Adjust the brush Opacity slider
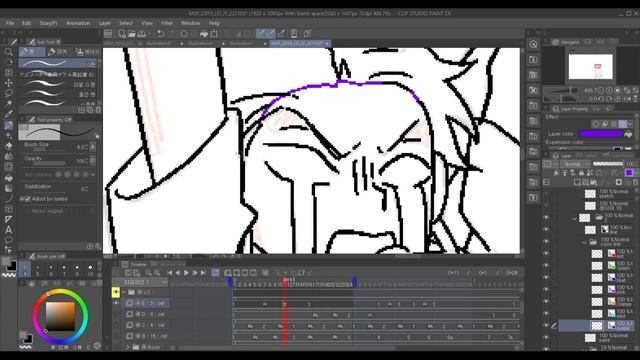 pos(49,163)
